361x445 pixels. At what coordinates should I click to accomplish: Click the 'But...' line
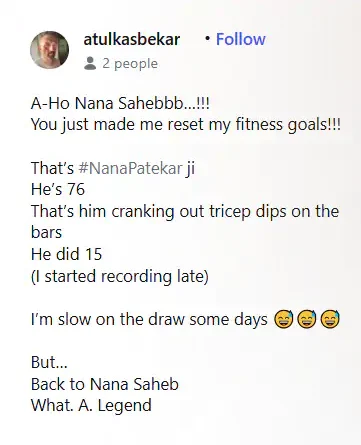tap(49, 362)
